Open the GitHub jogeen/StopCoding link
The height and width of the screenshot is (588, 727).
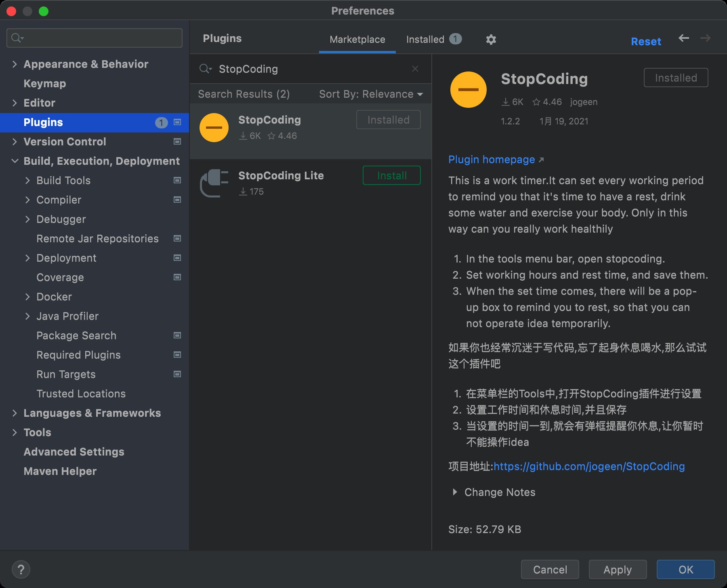pyautogui.click(x=589, y=466)
